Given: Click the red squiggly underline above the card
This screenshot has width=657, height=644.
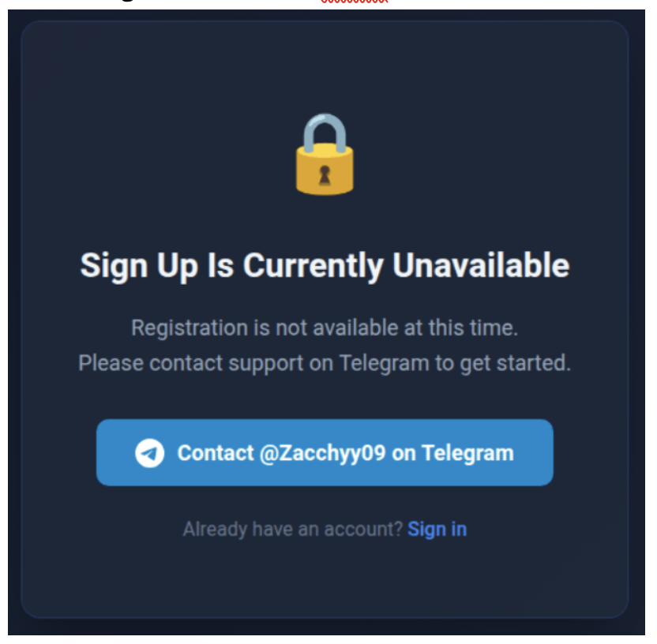Looking at the screenshot, I should coord(355,2).
